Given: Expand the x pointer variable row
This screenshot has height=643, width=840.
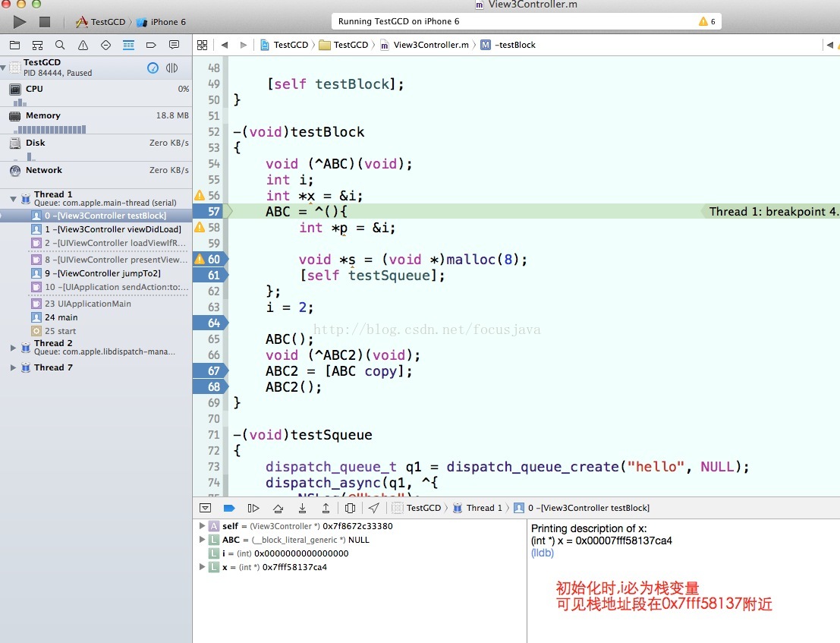Looking at the screenshot, I should pyautogui.click(x=202, y=566).
